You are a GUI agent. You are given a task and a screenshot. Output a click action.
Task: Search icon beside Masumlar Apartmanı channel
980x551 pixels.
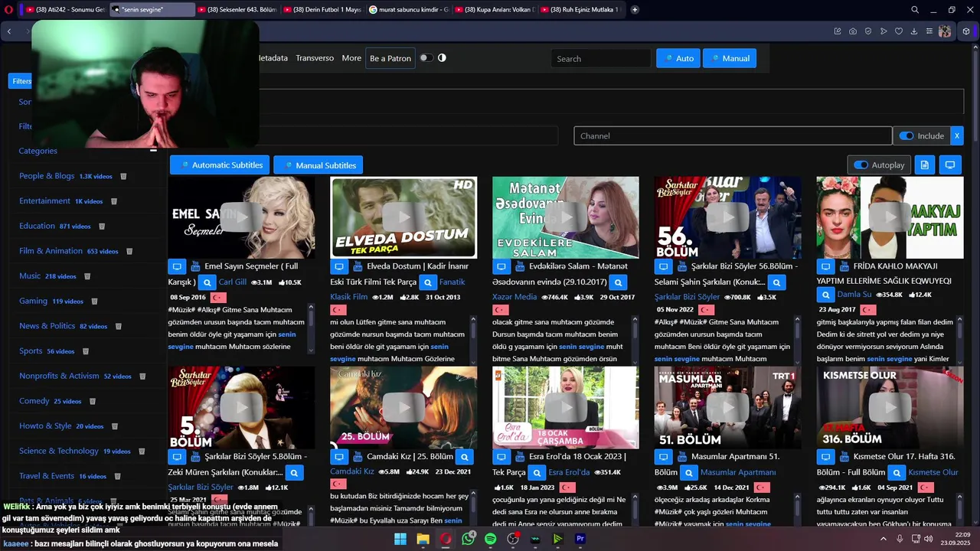point(689,472)
